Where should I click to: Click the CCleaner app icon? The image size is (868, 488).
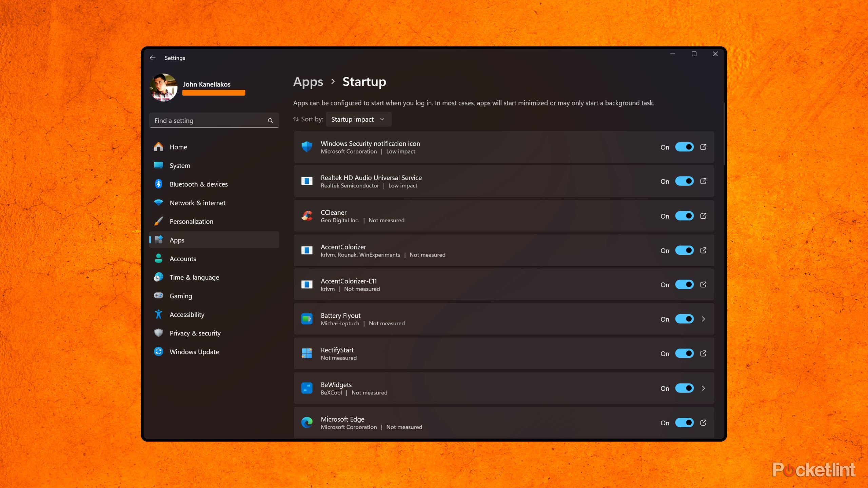(307, 216)
